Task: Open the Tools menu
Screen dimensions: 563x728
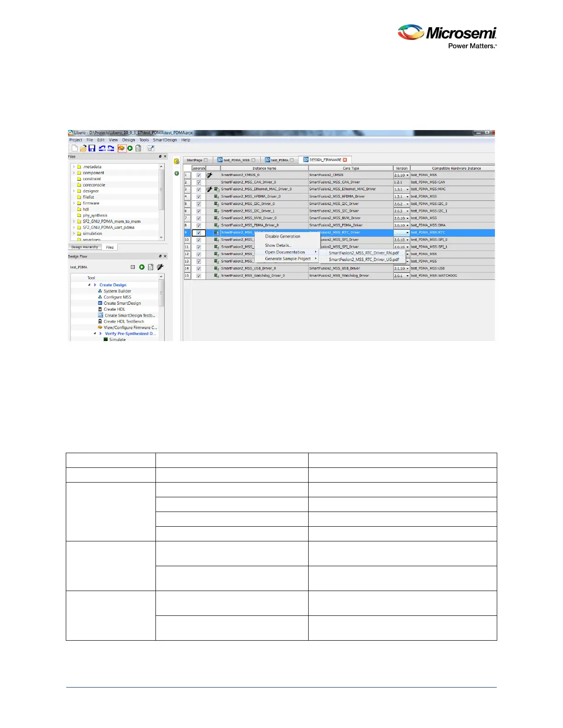Action: click(144, 140)
